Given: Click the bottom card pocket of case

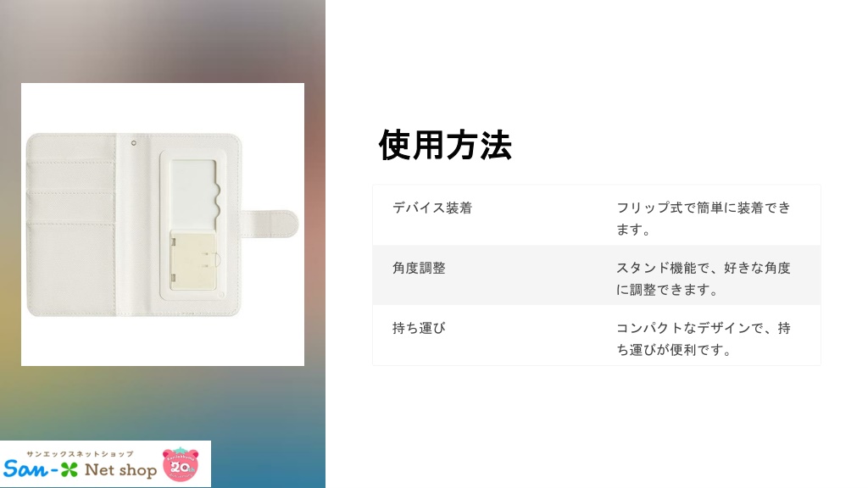Looking at the screenshot, I should pos(71,269).
